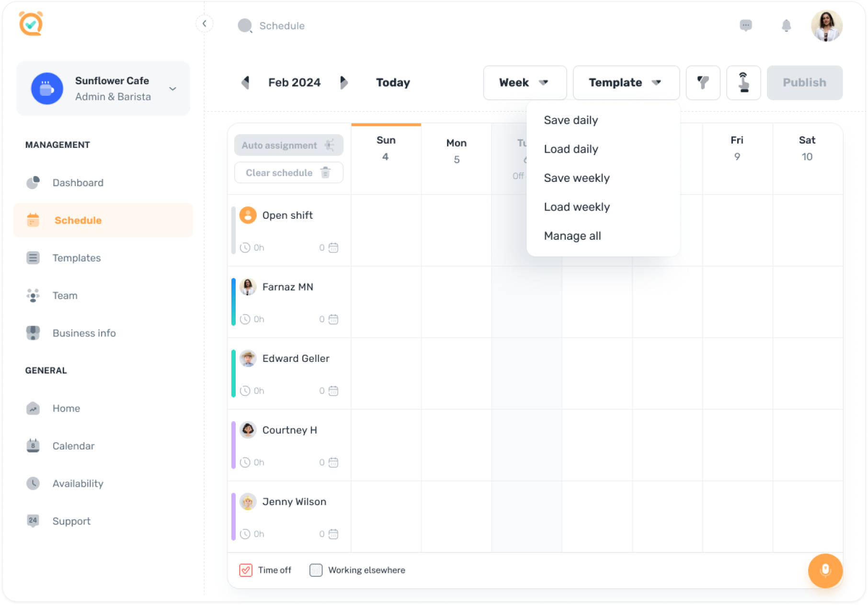
Task: Click the Publish button
Action: 804,82
